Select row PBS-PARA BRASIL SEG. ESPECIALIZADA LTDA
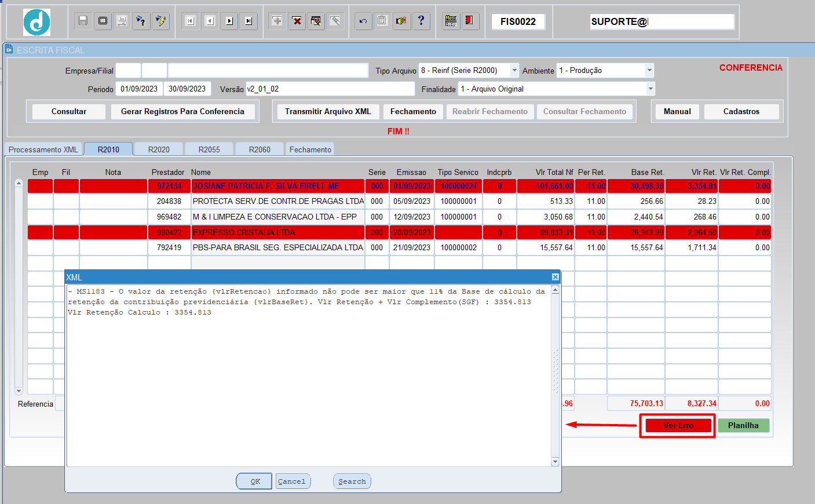The image size is (815, 504). tap(399, 247)
